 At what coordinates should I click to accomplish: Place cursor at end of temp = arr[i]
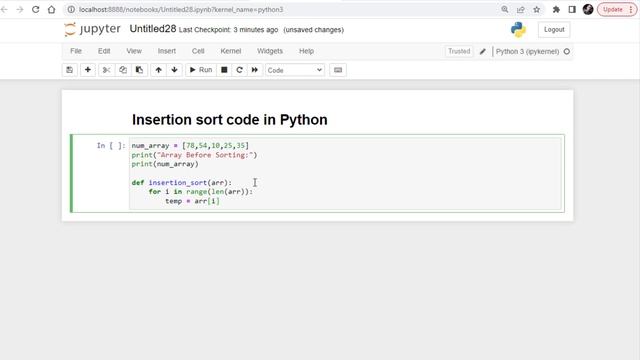(x=220, y=201)
